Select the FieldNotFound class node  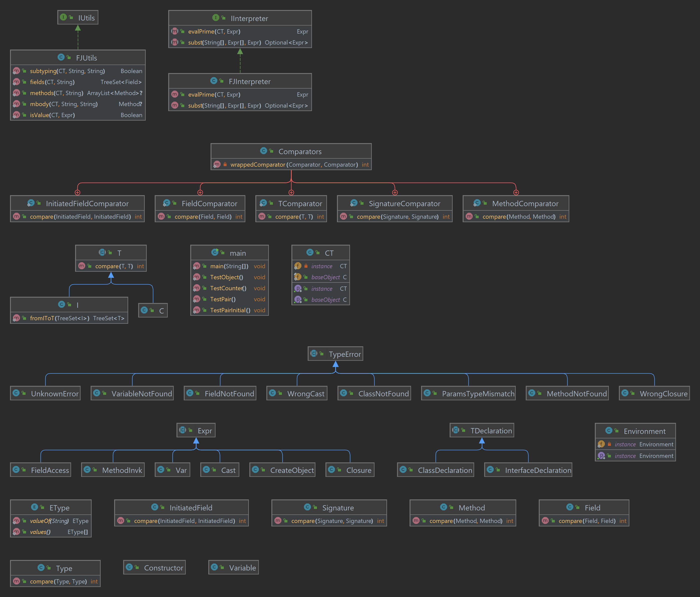(x=220, y=393)
